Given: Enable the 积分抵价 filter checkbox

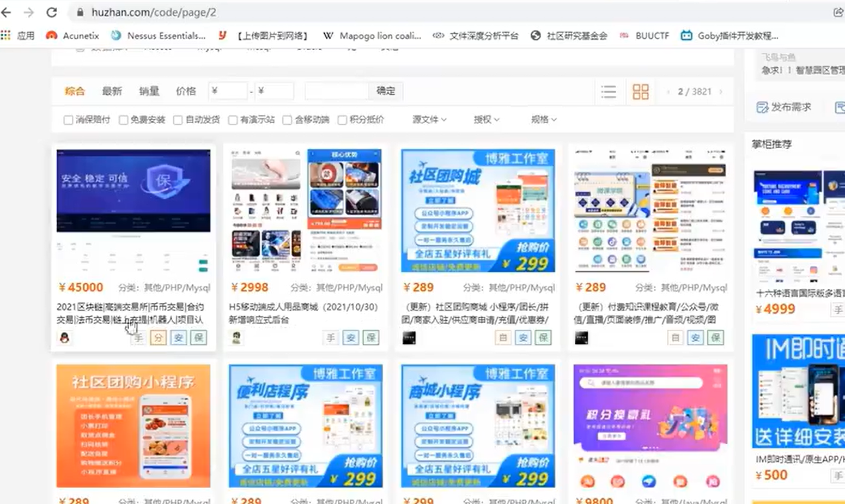Looking at the screenshot, I should pos(342,120).
